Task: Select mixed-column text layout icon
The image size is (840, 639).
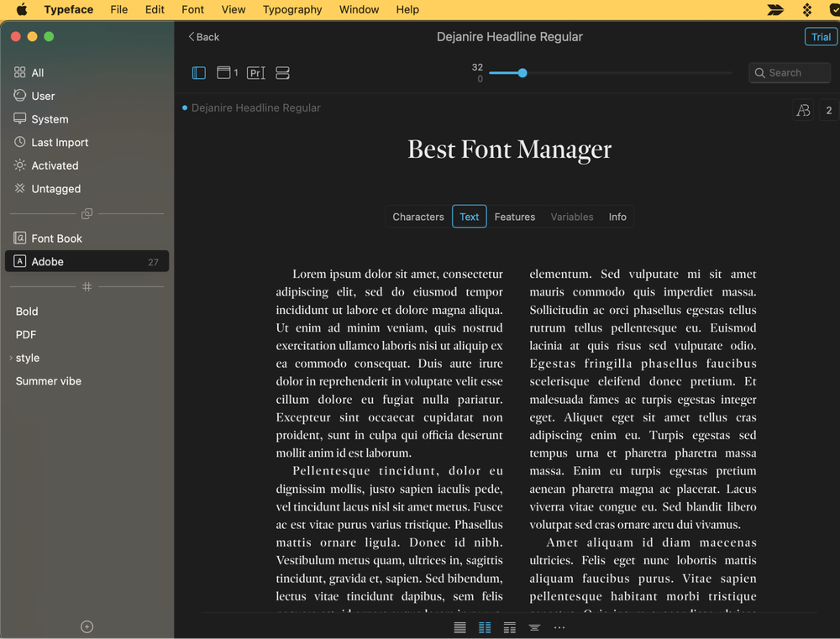Action: coord(510,628)
